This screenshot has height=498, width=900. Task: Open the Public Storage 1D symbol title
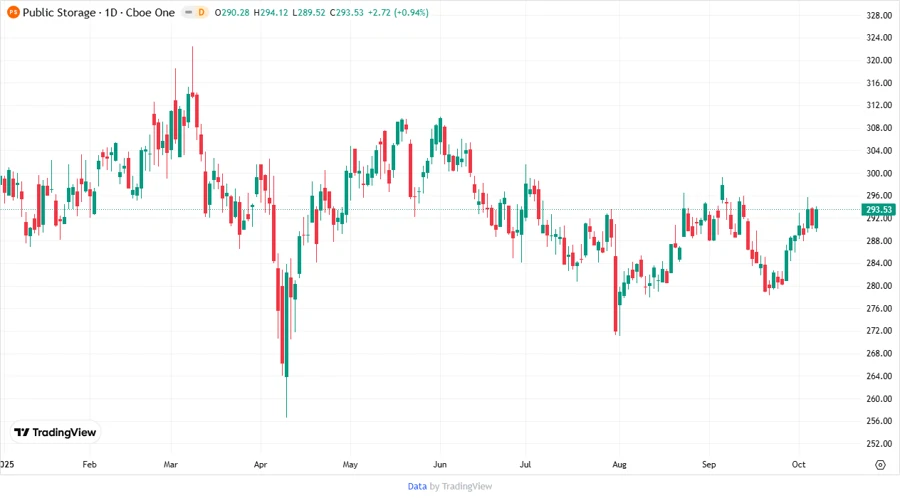(99, 12)
